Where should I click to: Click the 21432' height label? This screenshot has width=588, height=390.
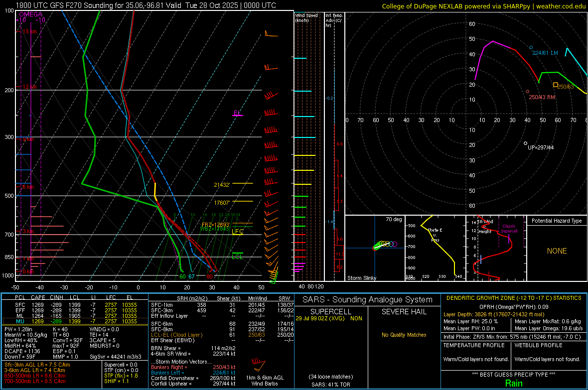[222, 185]
